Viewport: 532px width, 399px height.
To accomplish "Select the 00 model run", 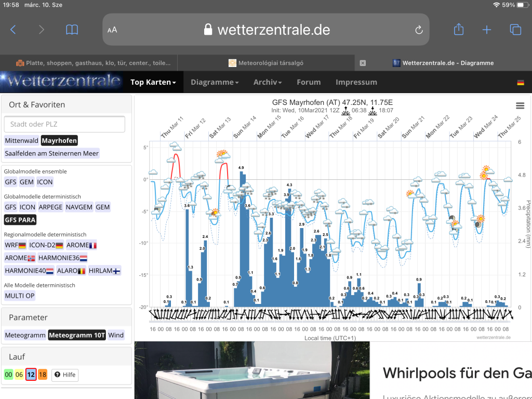I will coord(9,375).
